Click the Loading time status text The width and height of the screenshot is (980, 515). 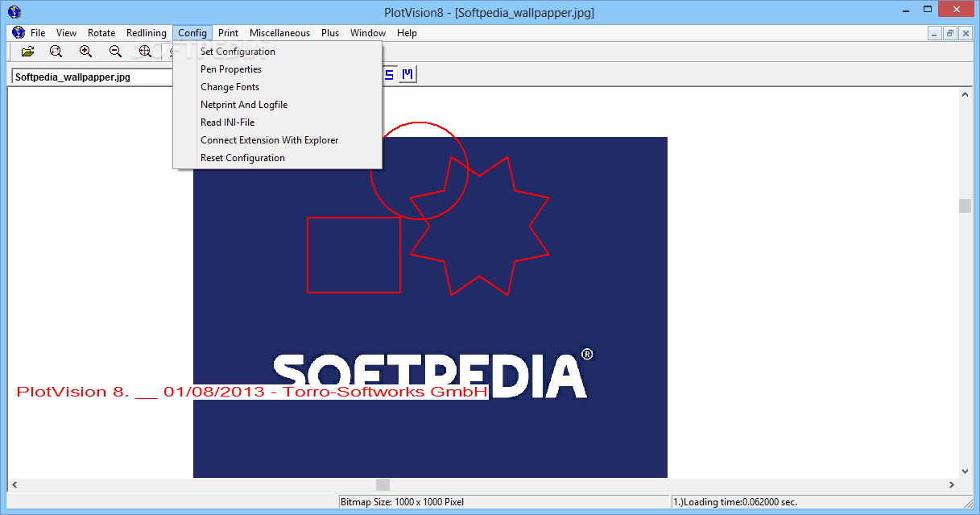pyautogui.click(x=735, y=502)
